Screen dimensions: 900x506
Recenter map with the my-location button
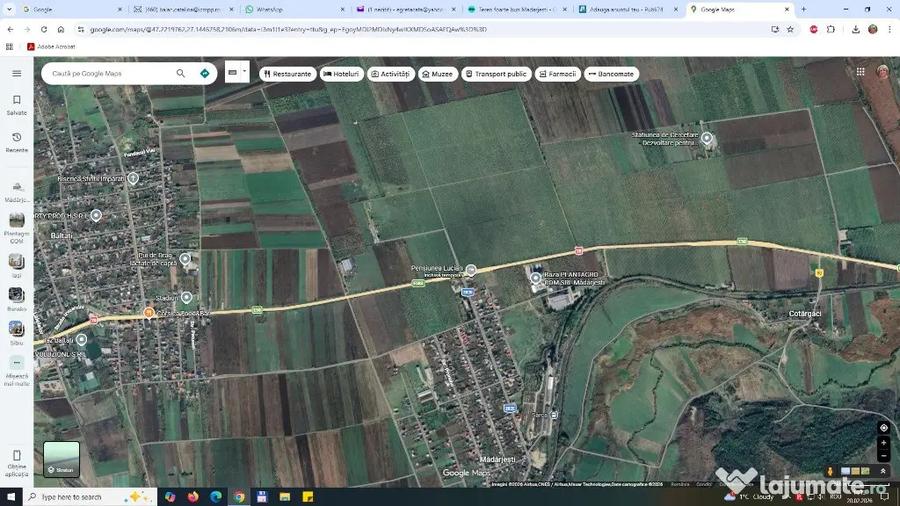coord(884,428)
